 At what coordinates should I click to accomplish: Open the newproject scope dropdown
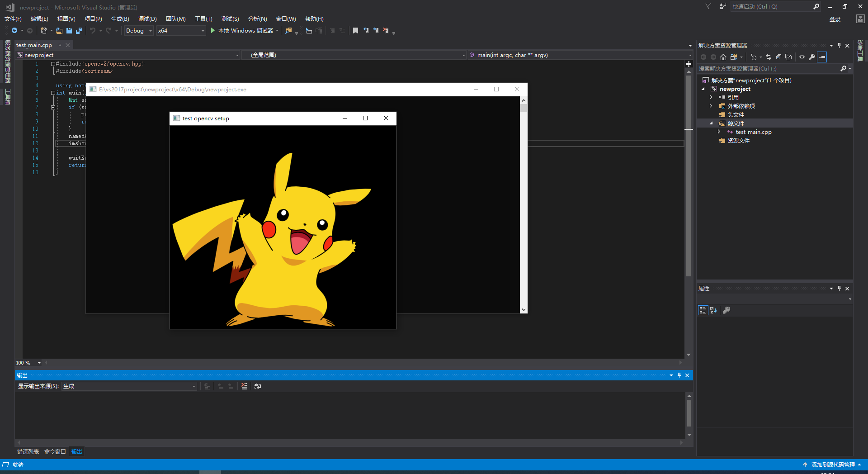click(x=127, y=55)
